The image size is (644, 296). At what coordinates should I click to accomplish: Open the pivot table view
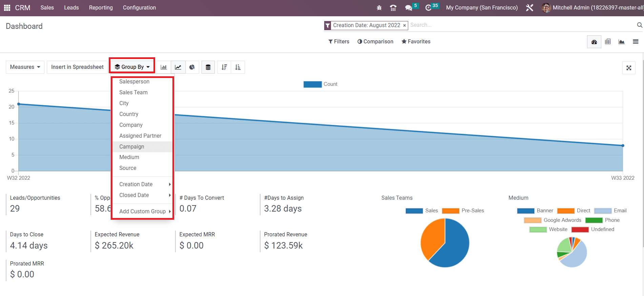pyautogui.click(x=608, y=42)
